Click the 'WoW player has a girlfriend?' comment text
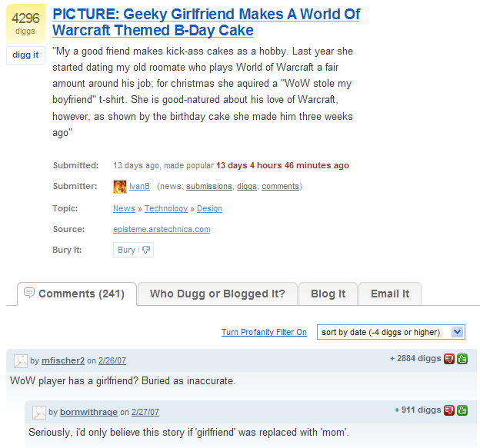The width and height of the screenshot is (480, 448). [123, 381]
